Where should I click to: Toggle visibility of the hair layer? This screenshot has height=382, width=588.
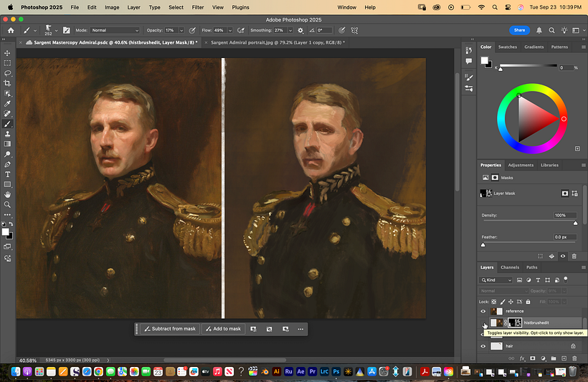coord(483,346)
